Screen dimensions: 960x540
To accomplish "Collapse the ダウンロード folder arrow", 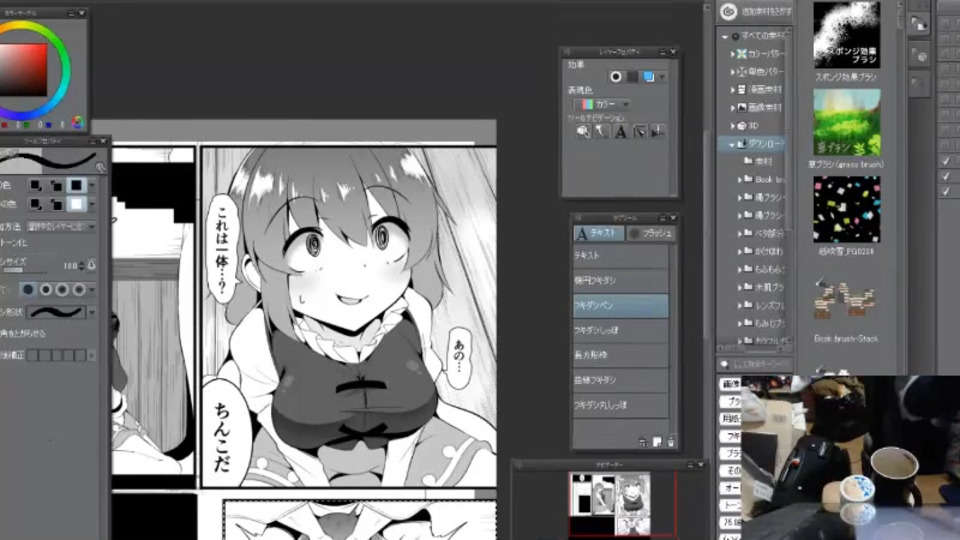I will point(732,144).
